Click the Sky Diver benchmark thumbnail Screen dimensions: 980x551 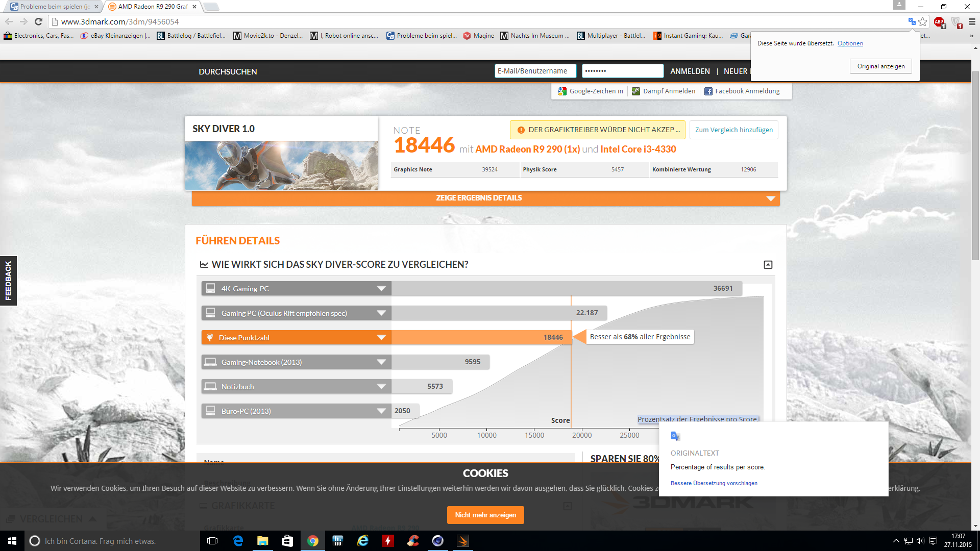281,166
